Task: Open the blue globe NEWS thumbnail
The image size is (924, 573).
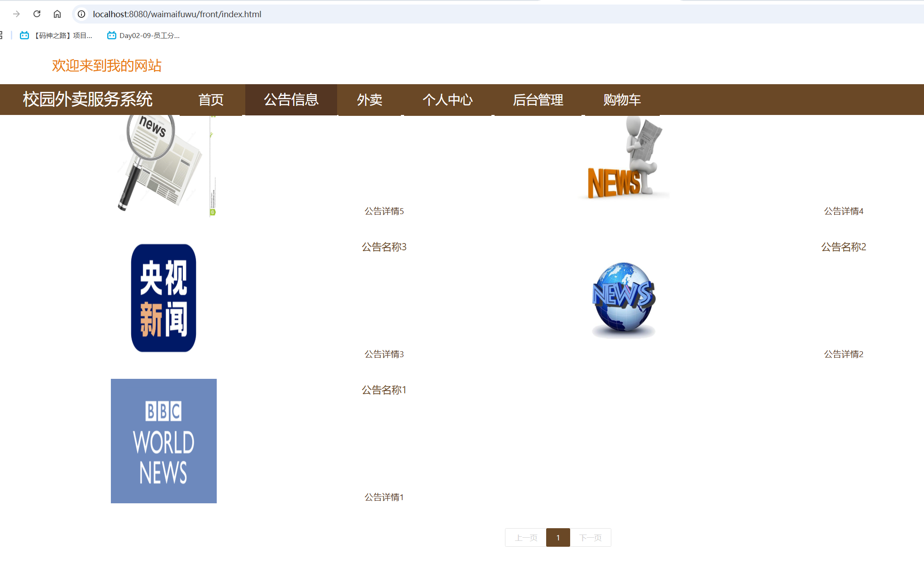Action: click(624, 300)
